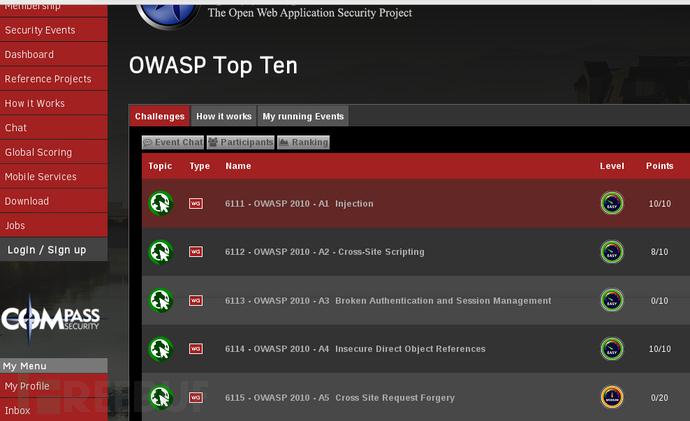Viewport: 690px width, 421px height.
Task: Click the topic icon for 6114 Insecure Direct Object References
Action: [161, 349]
